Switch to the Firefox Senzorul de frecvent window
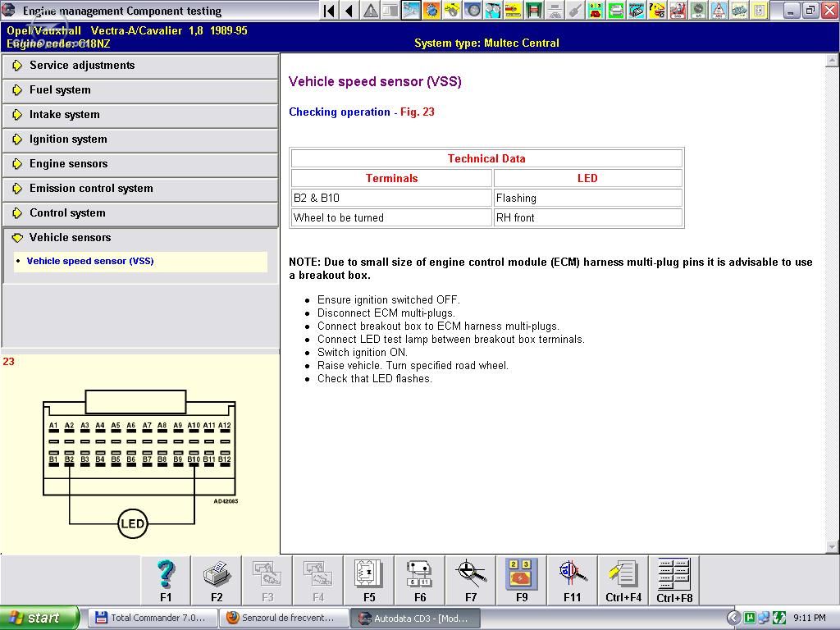840x630 pixels. tap(283, 618)
